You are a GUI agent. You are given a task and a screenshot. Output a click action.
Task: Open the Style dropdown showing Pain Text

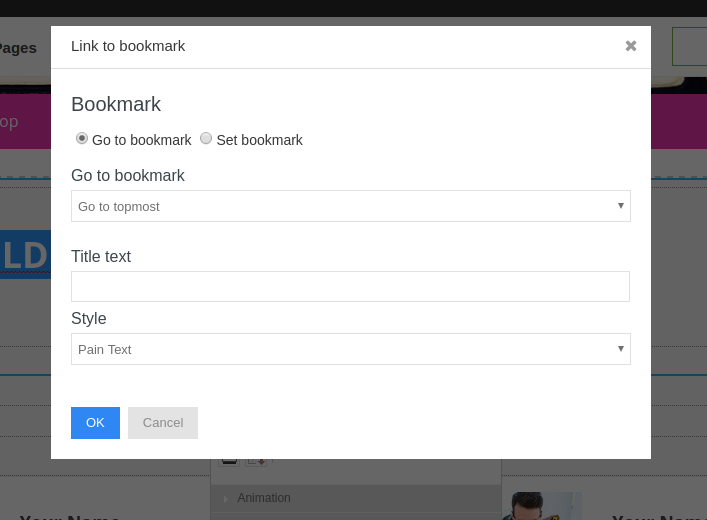350,349
